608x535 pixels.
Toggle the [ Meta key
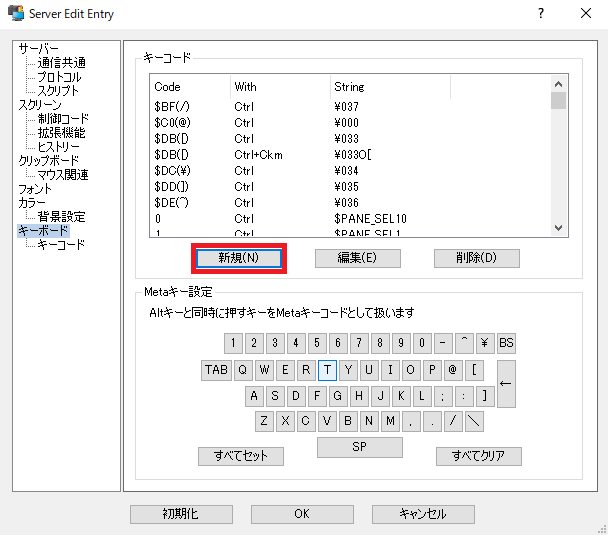point(474,370)
